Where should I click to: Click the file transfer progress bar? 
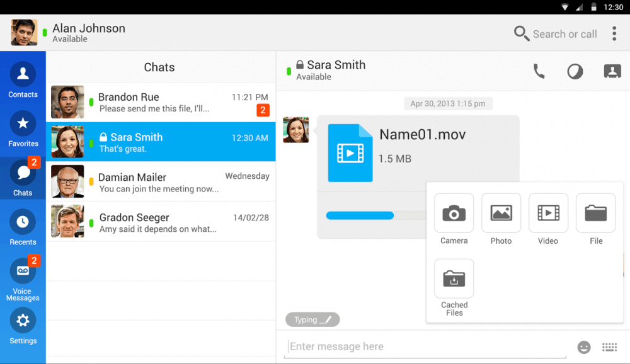point(376,216)
